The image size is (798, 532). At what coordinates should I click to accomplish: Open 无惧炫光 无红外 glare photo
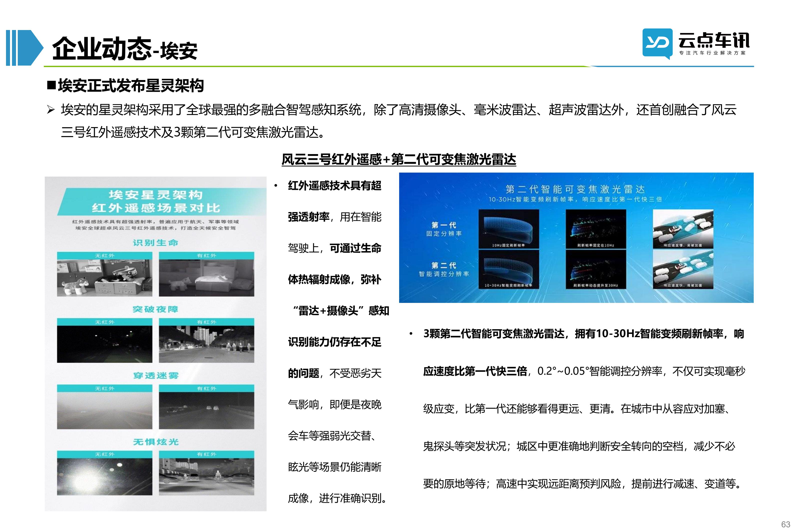[x=105, y=476]
